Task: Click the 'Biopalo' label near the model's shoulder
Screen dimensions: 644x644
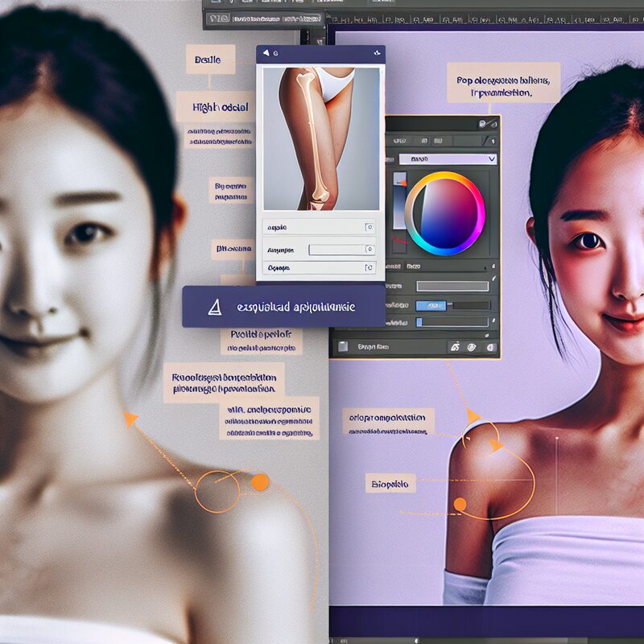Action: [x=391, y=482]
